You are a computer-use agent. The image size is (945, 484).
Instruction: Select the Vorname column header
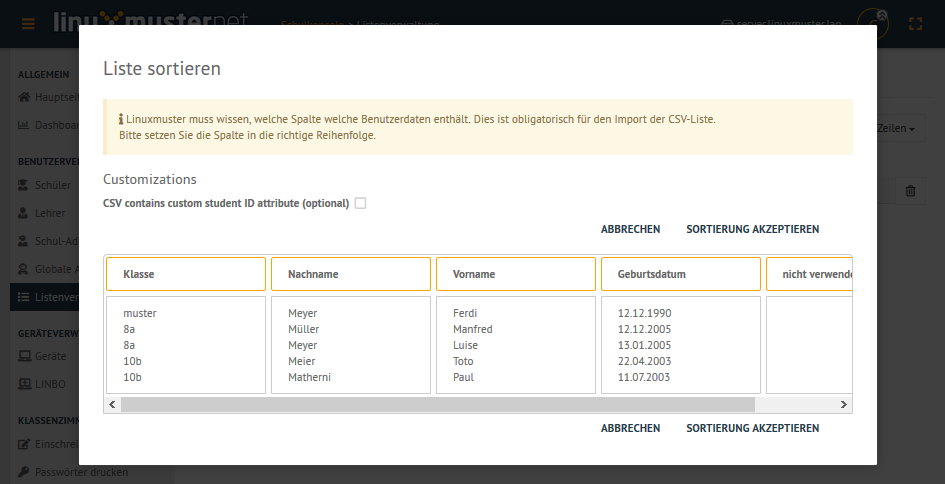tap(516, 274)
